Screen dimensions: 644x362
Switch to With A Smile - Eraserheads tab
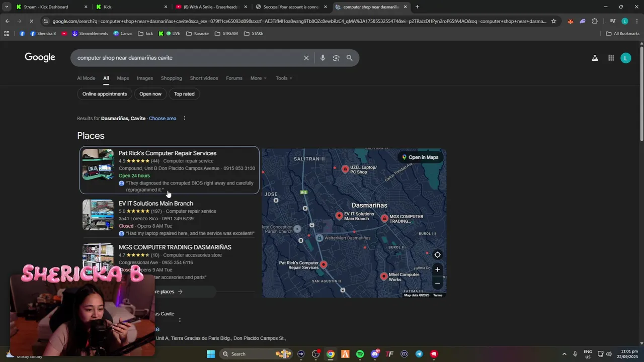tap(211, 7)
